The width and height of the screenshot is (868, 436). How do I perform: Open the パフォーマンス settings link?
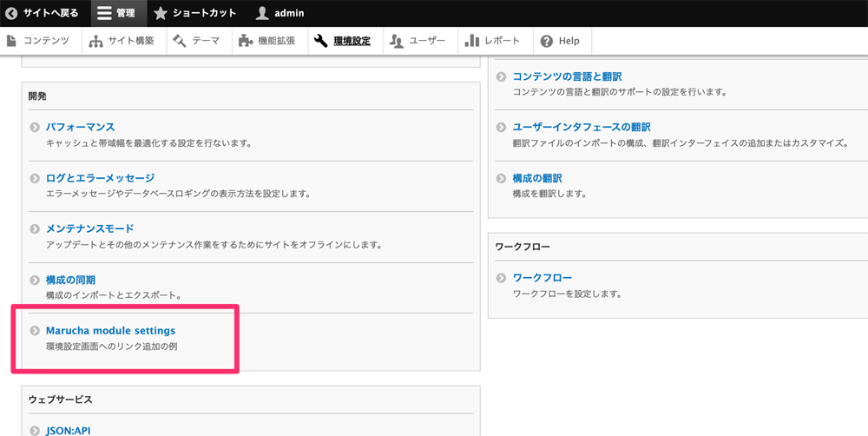80,128
